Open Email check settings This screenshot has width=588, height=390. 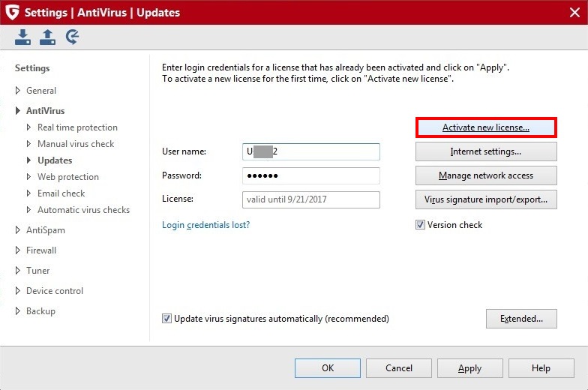pos(61,193)
